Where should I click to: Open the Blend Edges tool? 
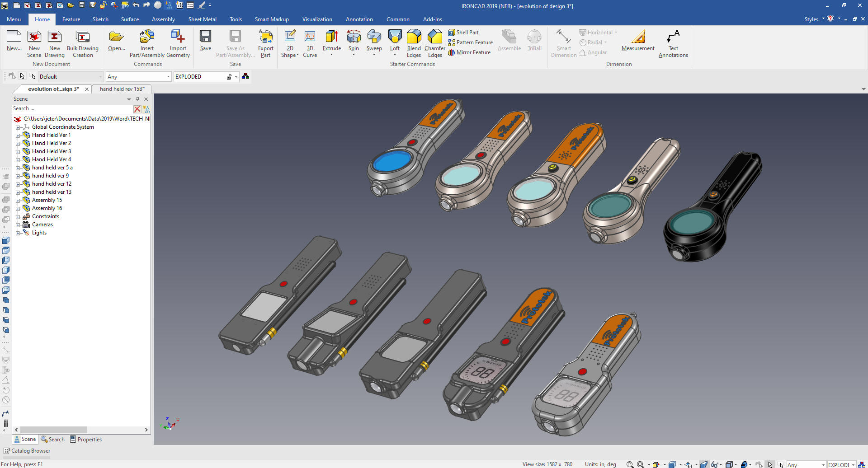point(414,37)
